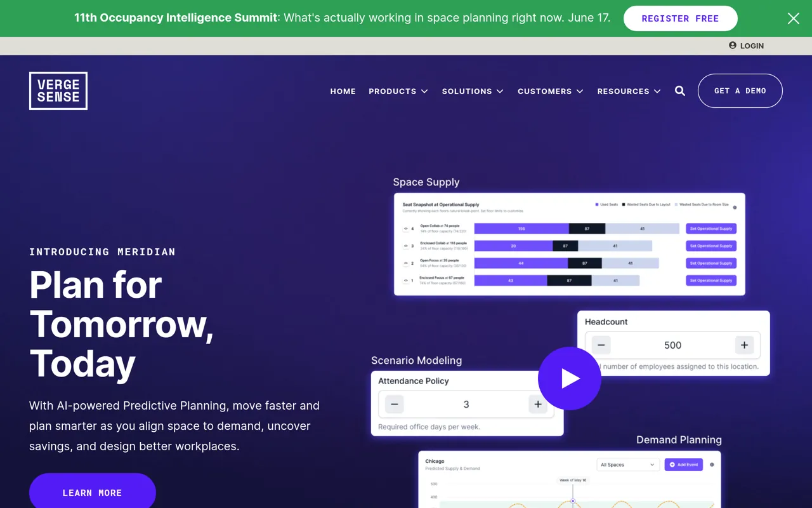
Task: Click the info icon beside Add Event
Action: click(x=712, y=464)
